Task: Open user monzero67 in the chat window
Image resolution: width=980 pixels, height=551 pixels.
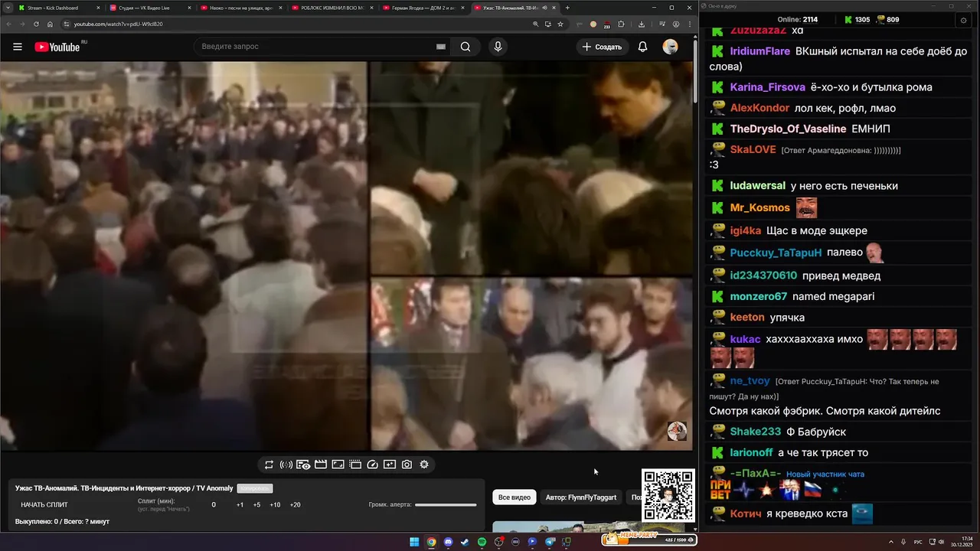Action: (x=758, y=296)
